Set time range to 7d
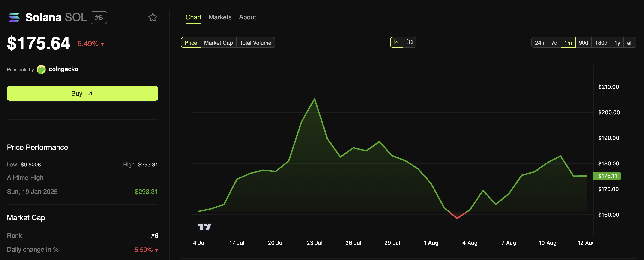 (554, 43)
